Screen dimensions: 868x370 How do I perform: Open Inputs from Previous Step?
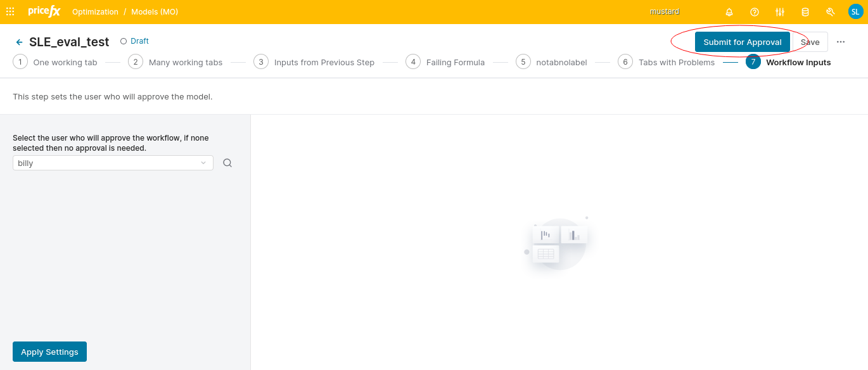point(314,62)
